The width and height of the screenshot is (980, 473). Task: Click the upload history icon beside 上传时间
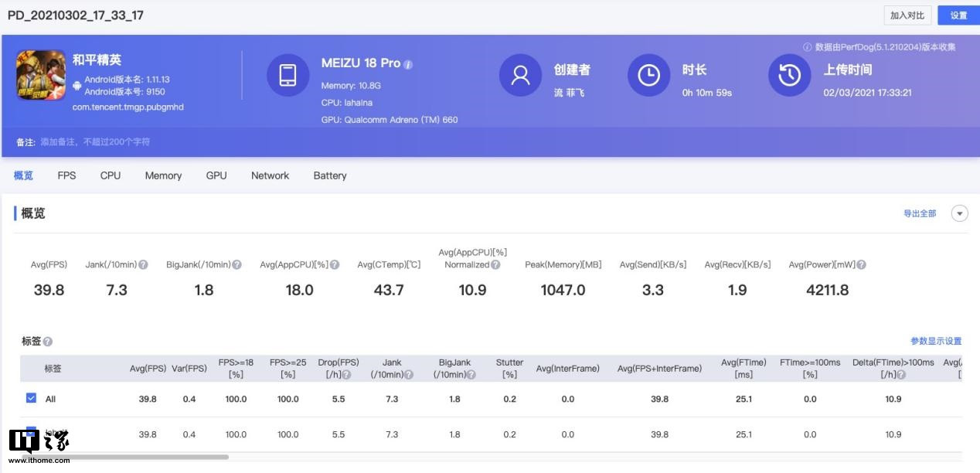coord(789,75)
